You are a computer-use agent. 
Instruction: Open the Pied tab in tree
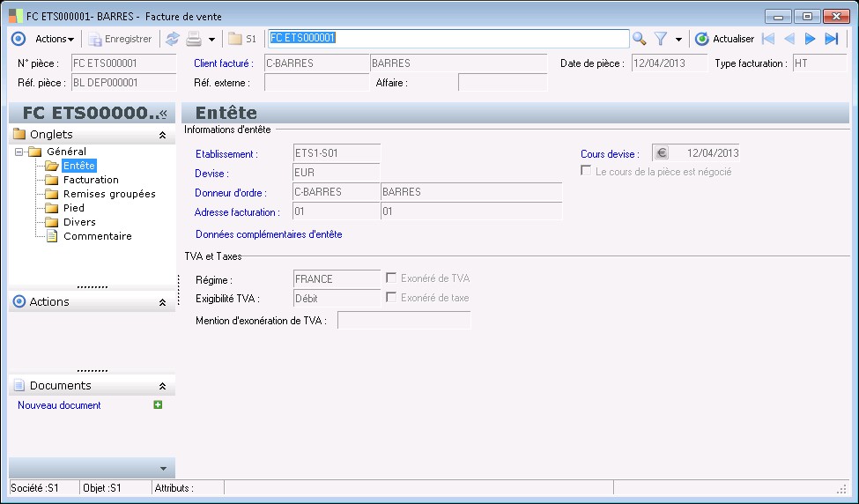click(74, 208)
